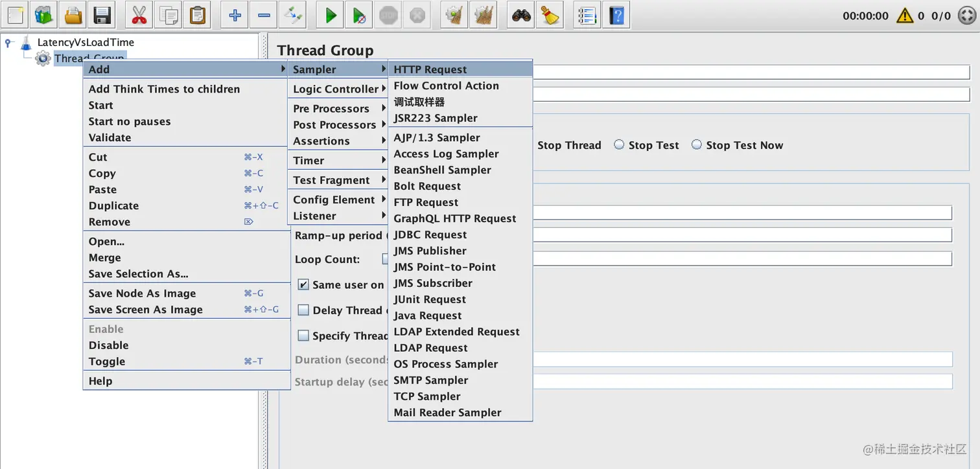Expand the Post Processors submenu
This screenshot has height=469, width=980.
point(338,124)
